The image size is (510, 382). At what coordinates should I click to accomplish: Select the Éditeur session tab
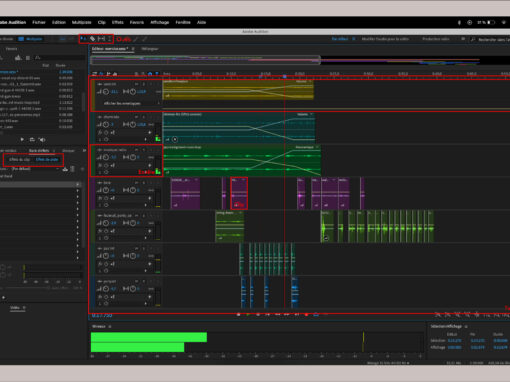click(x=110, y=49)
